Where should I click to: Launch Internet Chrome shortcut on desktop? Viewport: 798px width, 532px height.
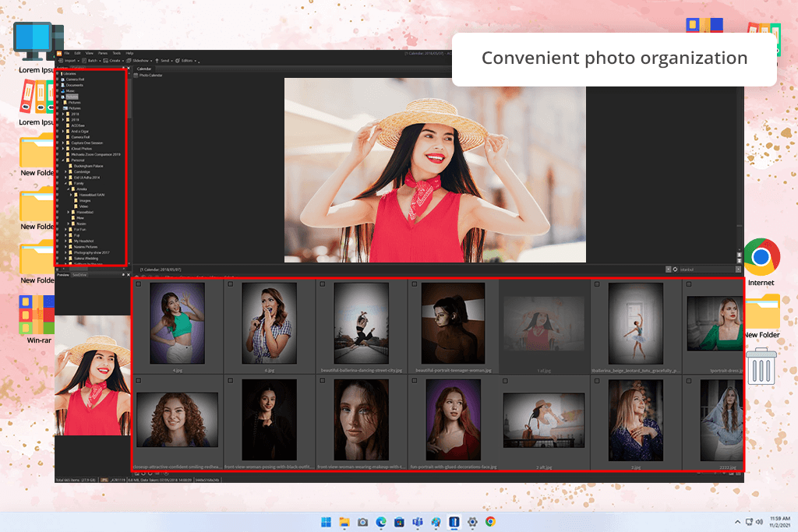tap(761, 258)
